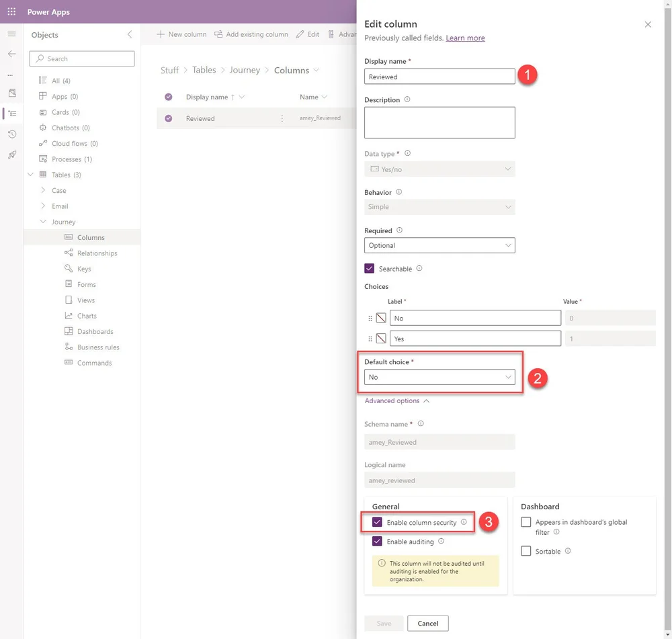Open the Power Apps app launcher waffle menu
The height and width of the screenshot is (639, 672).
pos(11,11)
